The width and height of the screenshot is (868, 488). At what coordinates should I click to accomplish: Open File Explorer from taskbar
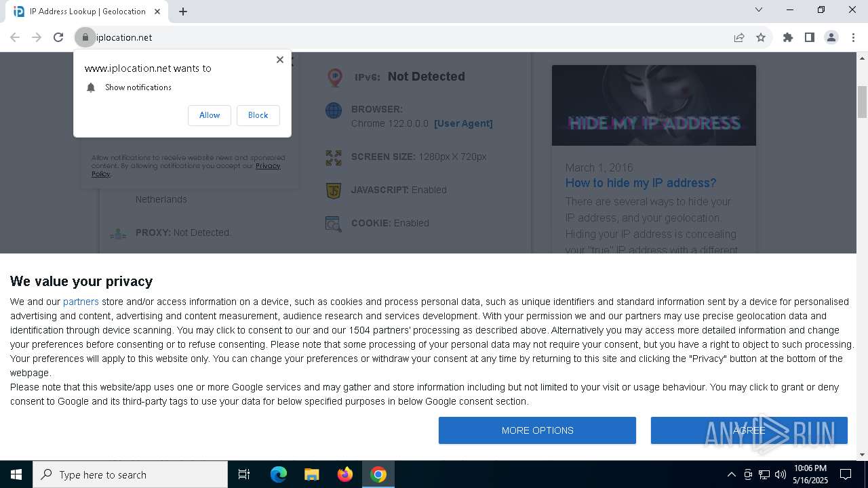[x=312, y=474]
